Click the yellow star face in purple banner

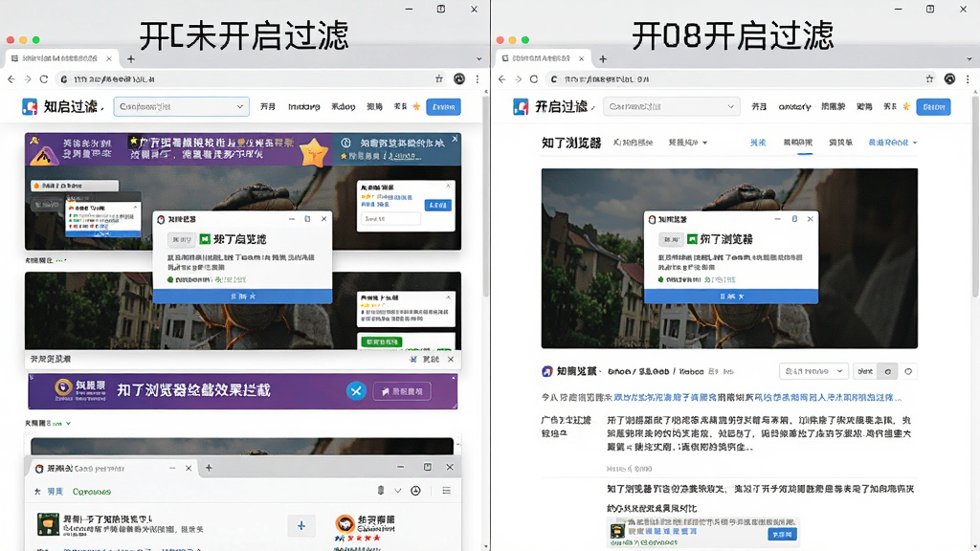314,152
